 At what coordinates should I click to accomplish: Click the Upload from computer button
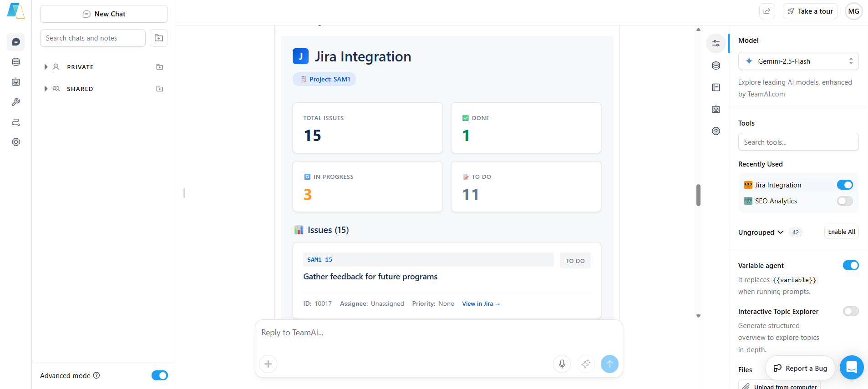tap(779, 386)
